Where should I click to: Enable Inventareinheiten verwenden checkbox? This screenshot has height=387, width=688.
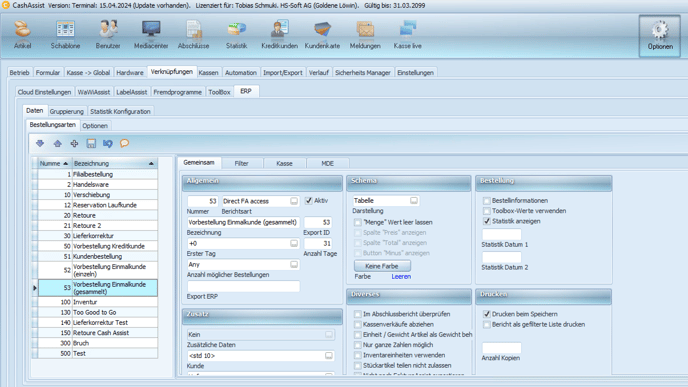(x=358, y=355)
